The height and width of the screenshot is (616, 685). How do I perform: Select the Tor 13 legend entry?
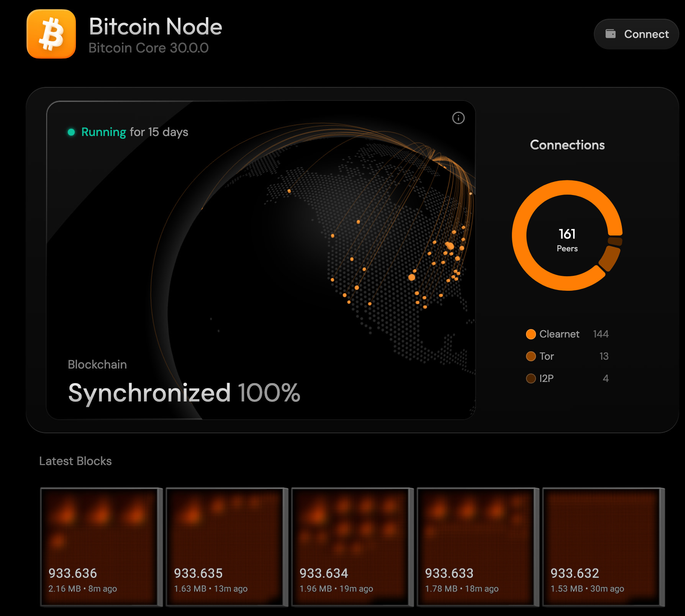(567, 356)
